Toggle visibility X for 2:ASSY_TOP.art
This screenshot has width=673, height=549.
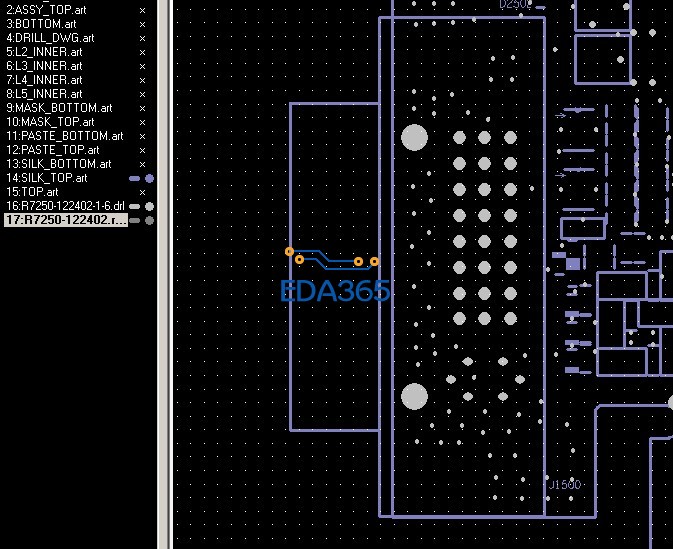pos(142,10)
